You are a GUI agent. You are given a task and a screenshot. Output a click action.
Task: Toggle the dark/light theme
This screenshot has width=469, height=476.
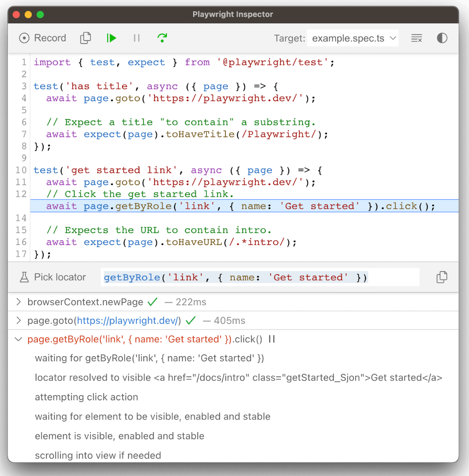[442, 38]
